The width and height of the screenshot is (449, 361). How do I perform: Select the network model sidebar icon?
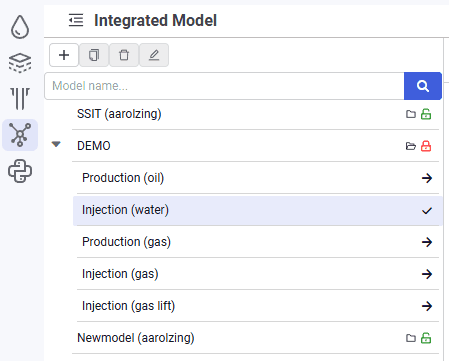(20, 135)
